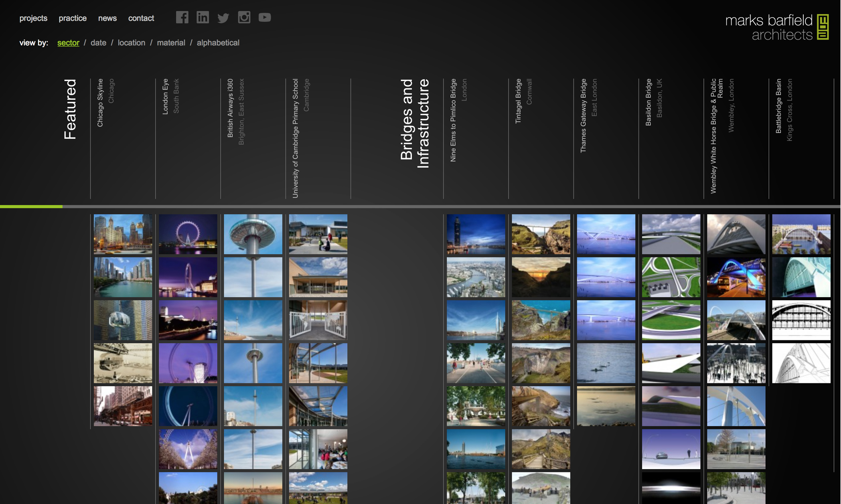841x504 pixels.
Task: Open the Facebook social icon
Action: [182, 17]
